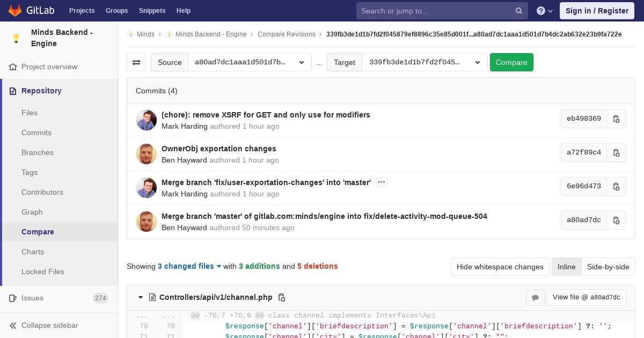
Task: Select Inline diff view
Action: click(566, 267)
